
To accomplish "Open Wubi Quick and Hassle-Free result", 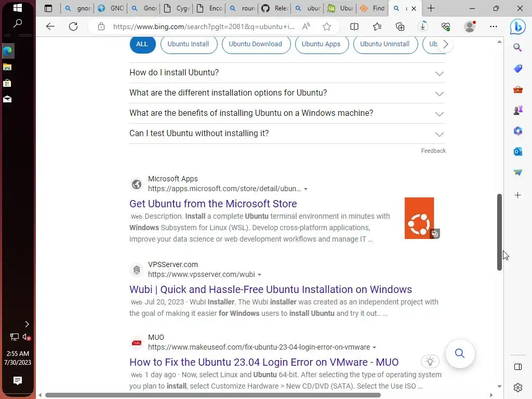I will click(270, 289).
